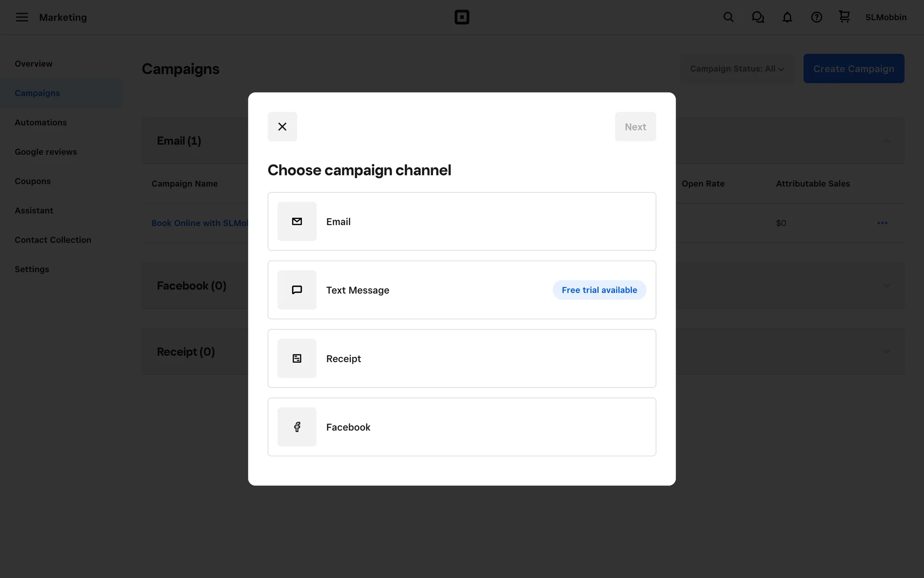This screenshot has height=578, width=924.
Task: Click the Email envelope icon
Action: [x=297, y=222]
